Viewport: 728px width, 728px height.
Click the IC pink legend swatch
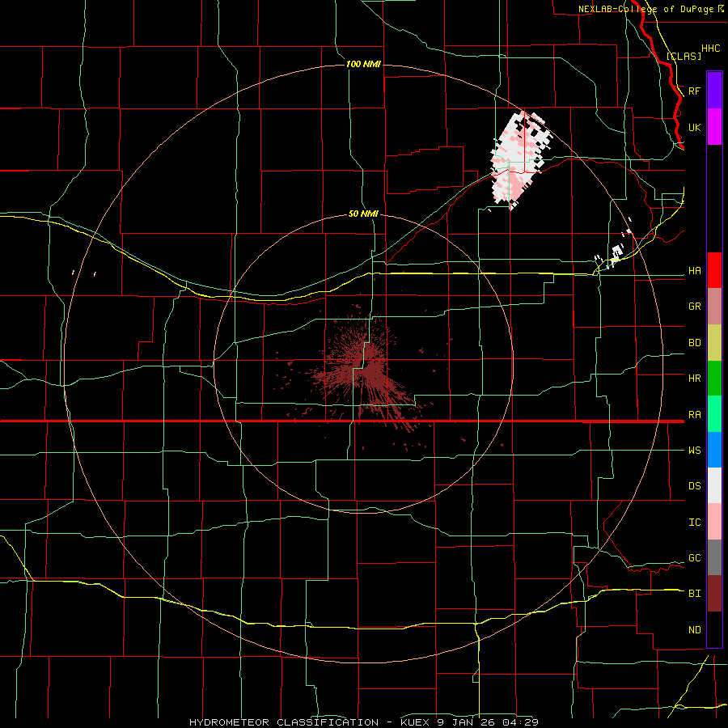point(714,522)
